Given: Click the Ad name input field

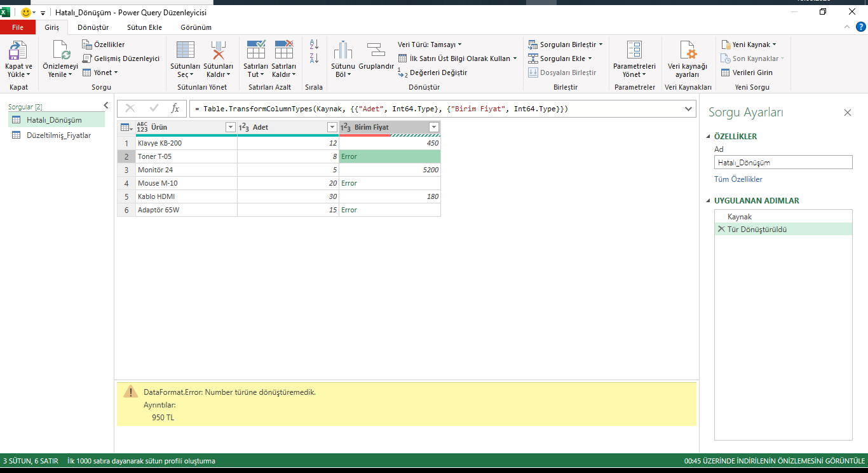Looking at the screenshot, I should [783, 162].
